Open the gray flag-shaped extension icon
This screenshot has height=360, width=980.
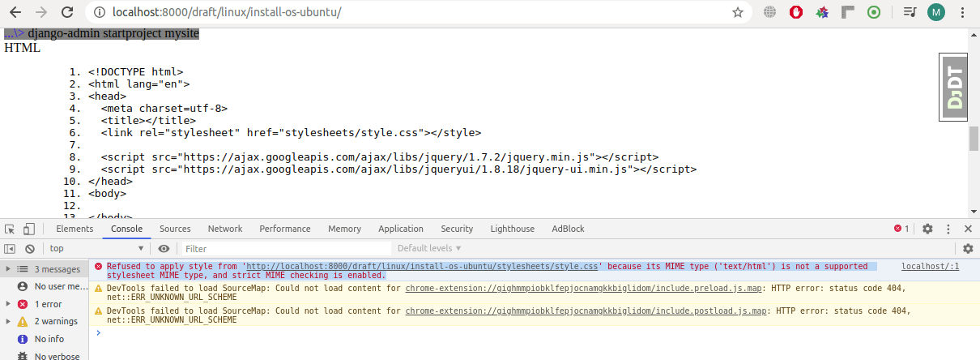pos(848,12)
